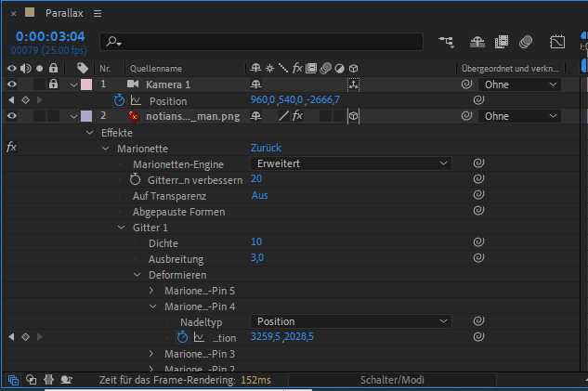The image size is (588, 391).
Task: Click the shy layers switch icon
Action: point(477,42)
